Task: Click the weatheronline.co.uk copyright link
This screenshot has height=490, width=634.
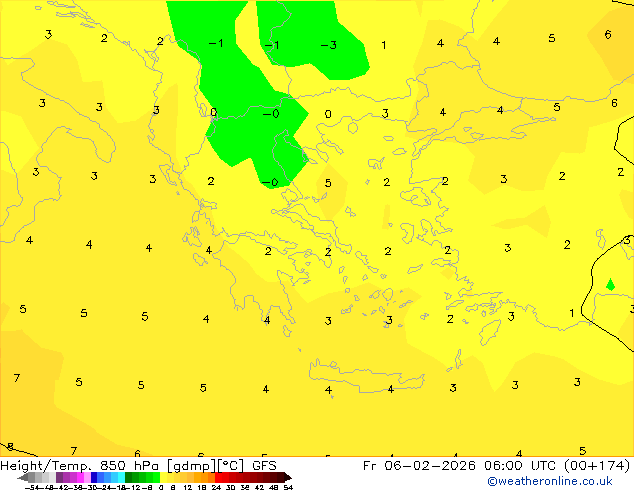Action: (550, 481)
